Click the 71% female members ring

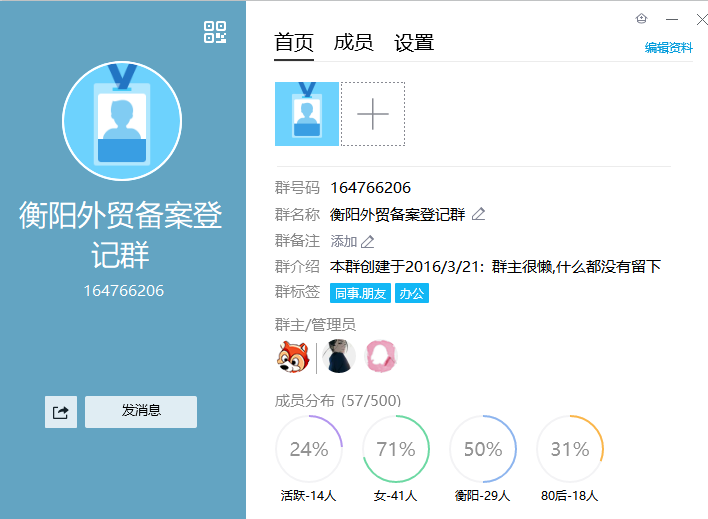tap(396, 449)
